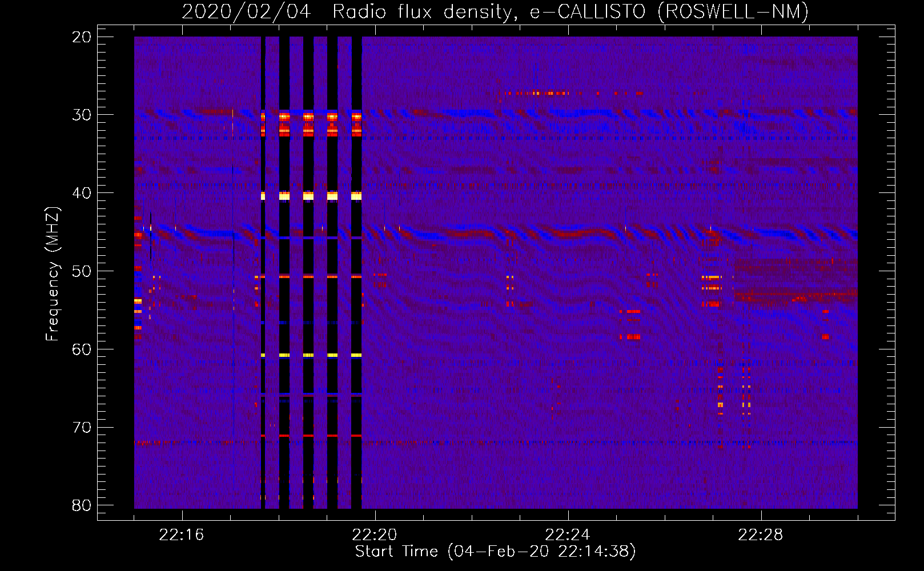Select the 60 MHz frequency tick label
Viewport: 924px width, 571px height.
[82, 349]
